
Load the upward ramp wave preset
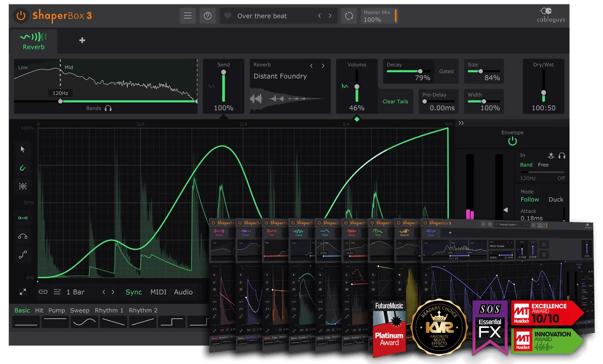[x=143, y=322]
